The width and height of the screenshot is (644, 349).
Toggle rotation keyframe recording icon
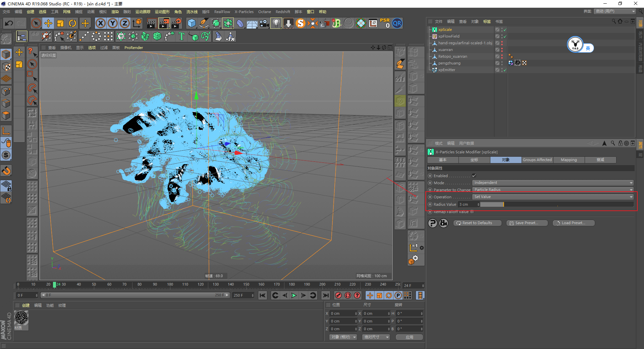coord(388,295)
